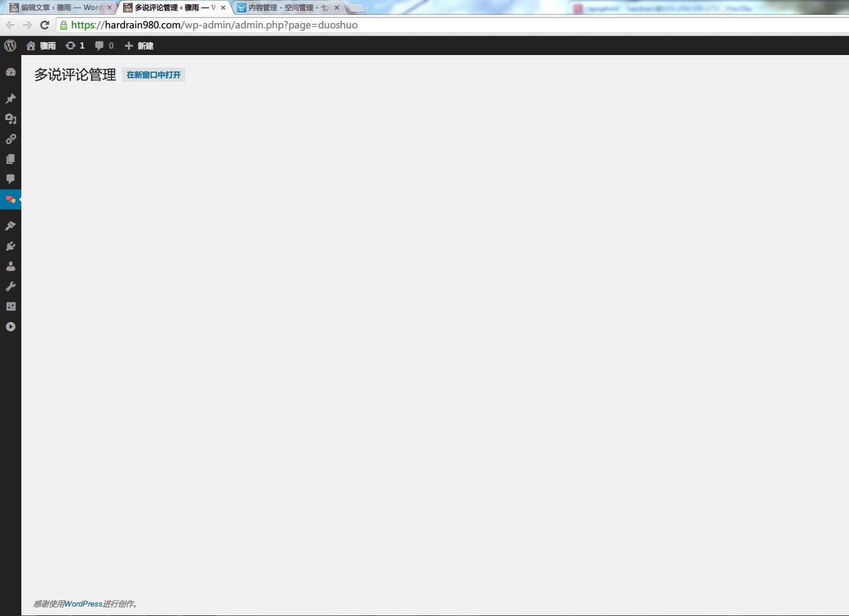The width and height of the screenshot is (849, 616).
Task: View the green HTTPS padlock info
Action: [x=64, y=25]
